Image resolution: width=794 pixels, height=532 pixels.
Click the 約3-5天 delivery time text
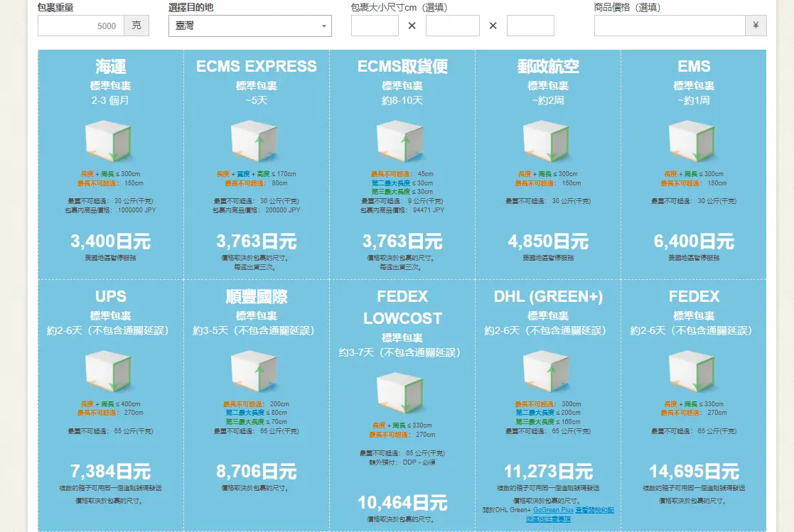point(254,330)
